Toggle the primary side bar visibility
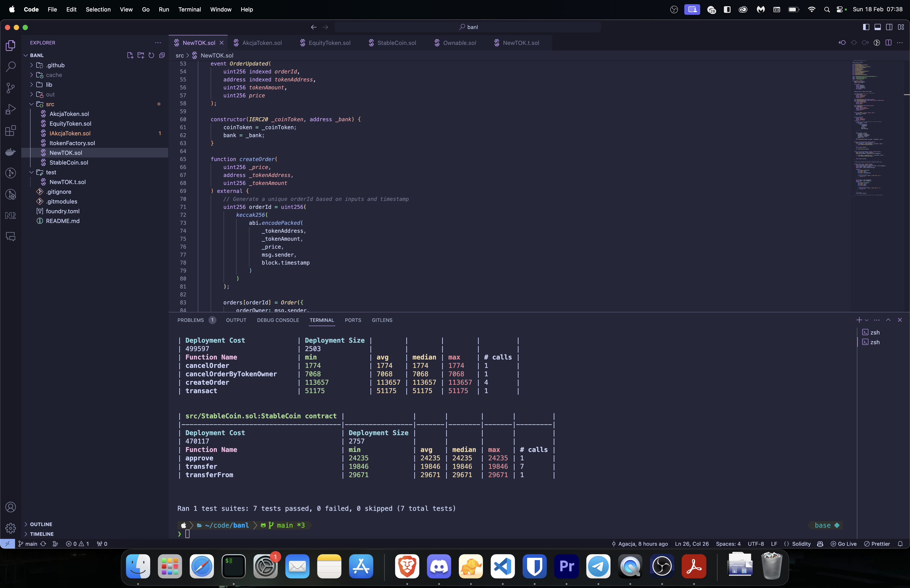910x588 pixels. click(866, 27)
